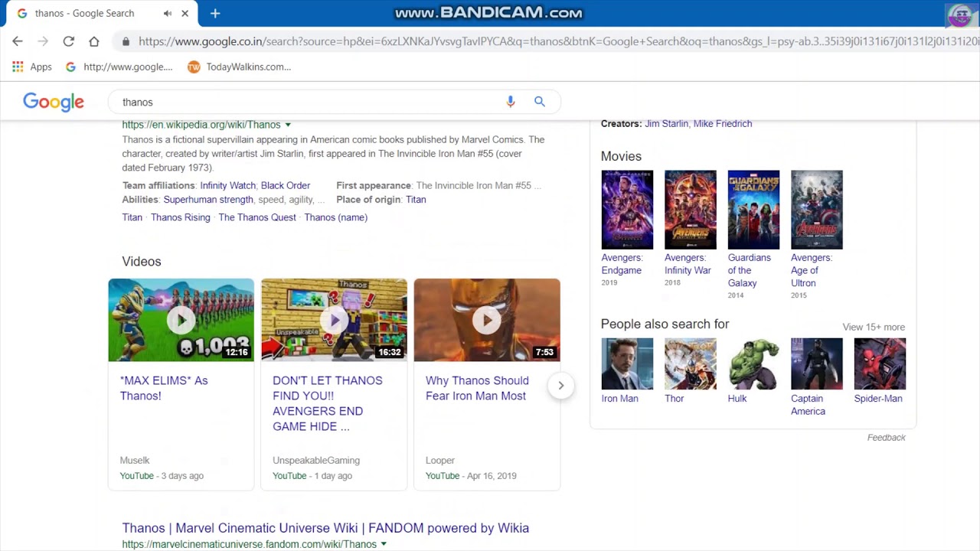This screenshot has width=980, height=551.
Task: Open The Thanos Quest sitelink
Action: [x=257, y=217]
